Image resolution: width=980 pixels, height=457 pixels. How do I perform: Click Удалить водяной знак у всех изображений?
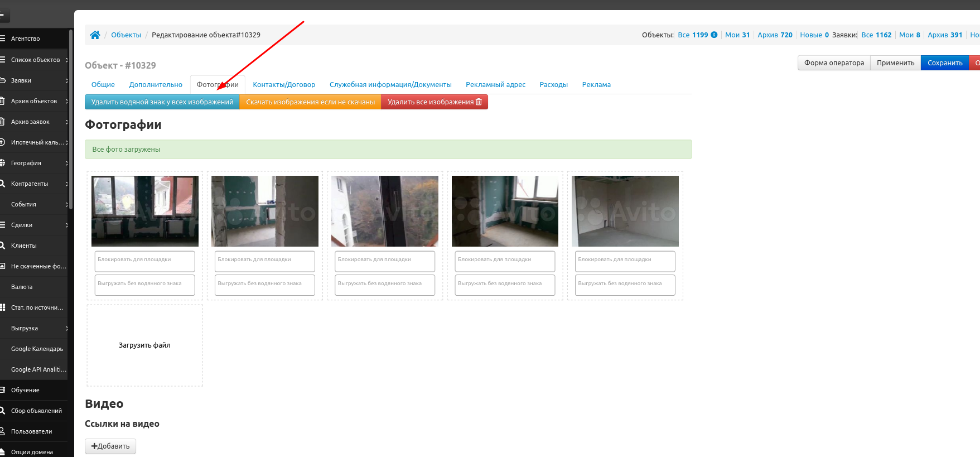click(162, 102)
